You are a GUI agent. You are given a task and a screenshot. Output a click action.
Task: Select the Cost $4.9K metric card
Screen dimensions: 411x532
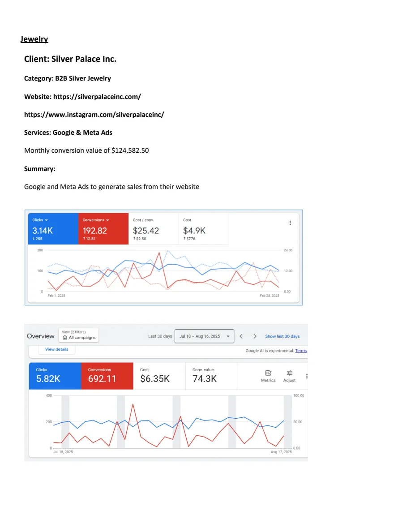pyautogui.click(x=203, y=229)
